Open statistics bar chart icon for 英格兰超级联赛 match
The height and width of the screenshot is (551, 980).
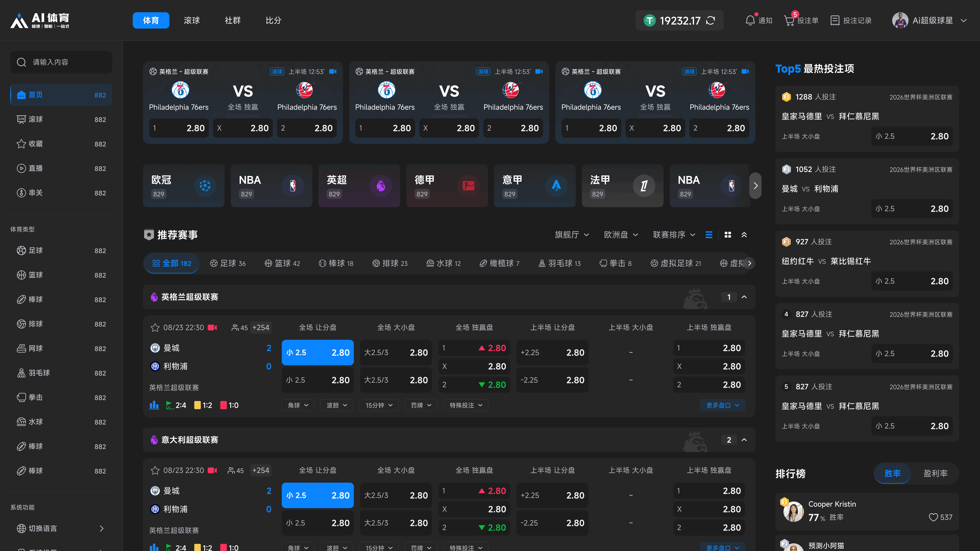pos(154,405)
